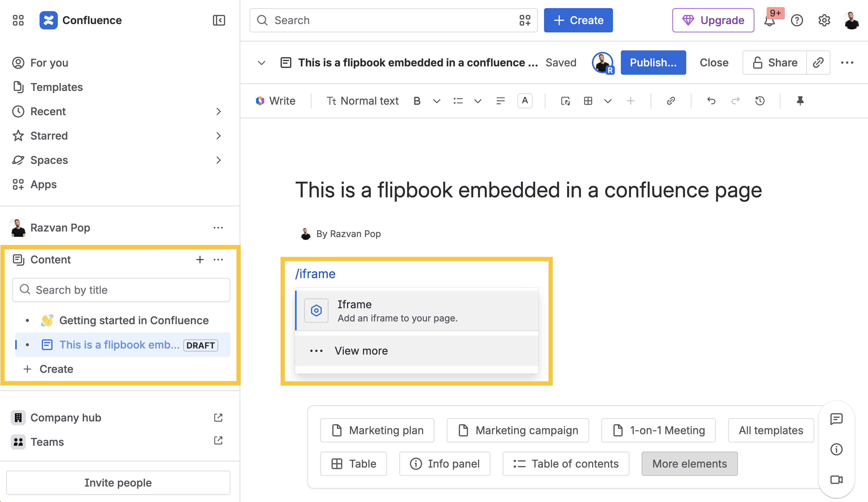Viewport: 868px width, 502px height.
Task: Click the insert plus icon in toolbar
Action: 630,101
